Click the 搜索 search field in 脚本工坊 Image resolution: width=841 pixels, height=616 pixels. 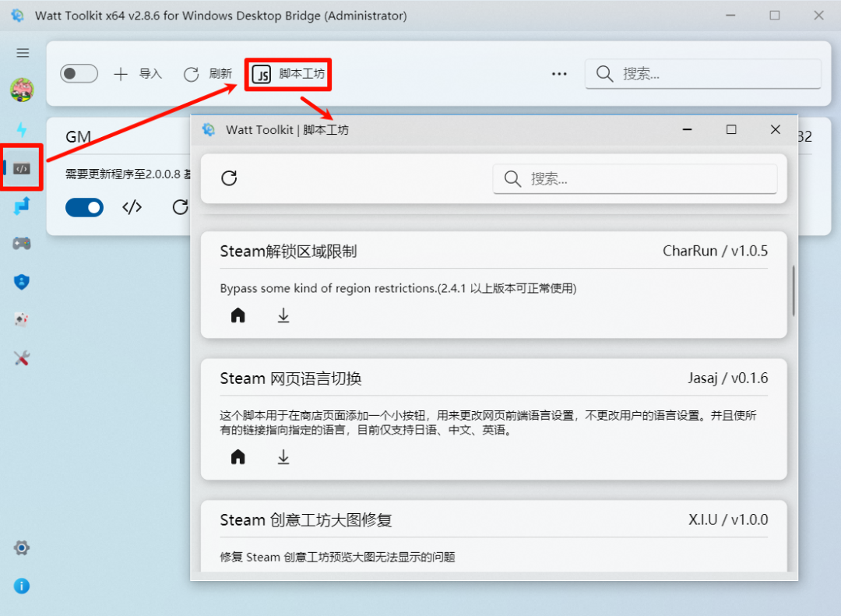coord(635,178)
